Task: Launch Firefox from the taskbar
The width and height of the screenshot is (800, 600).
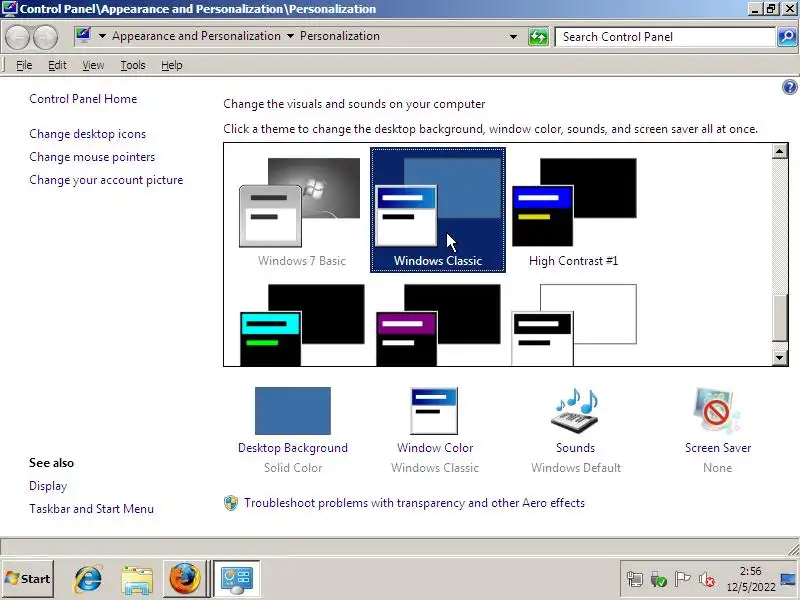Action: [x=184, y=579]
